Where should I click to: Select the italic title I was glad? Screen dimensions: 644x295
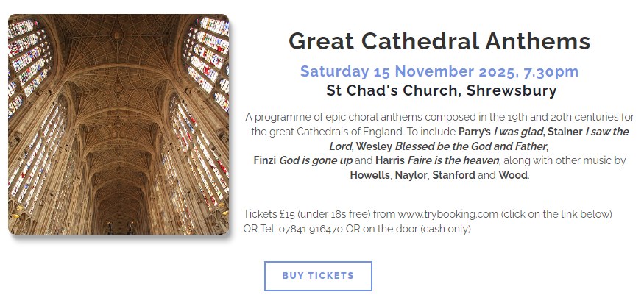pos(519,132)
